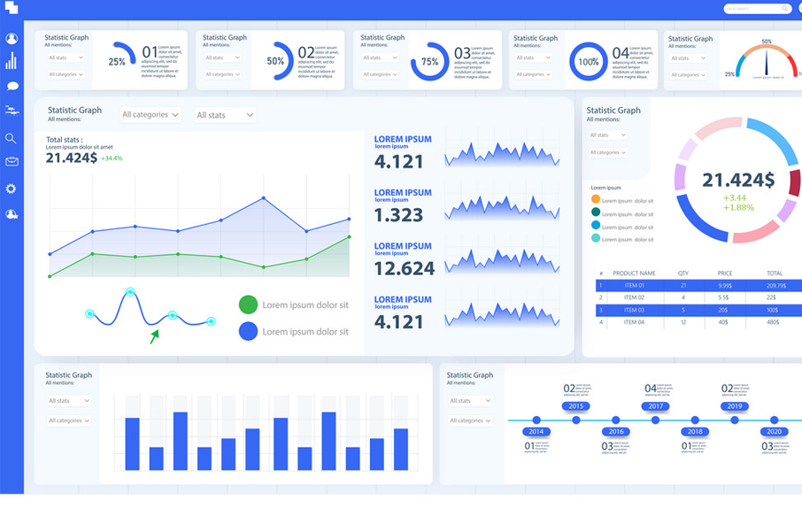Click the 5.5$ price cell
The height and width of the screenshot is (532, 802).
tap(723, 297)
